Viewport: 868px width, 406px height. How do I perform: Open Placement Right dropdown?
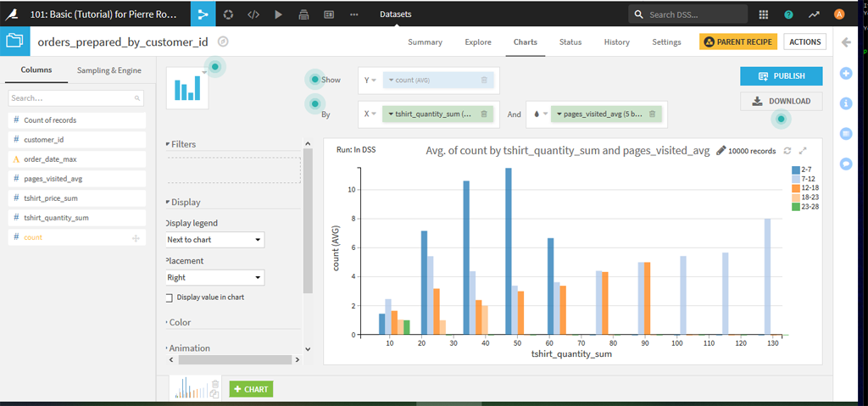(x=215, y=277)
